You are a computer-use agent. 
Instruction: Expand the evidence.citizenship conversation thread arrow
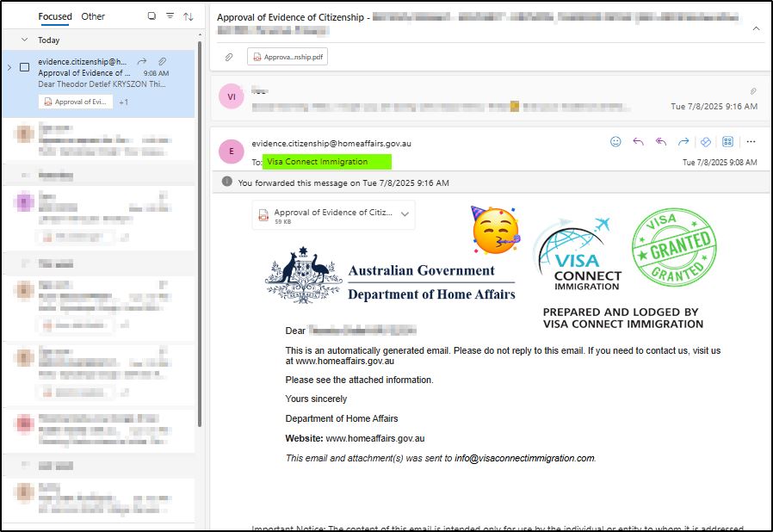(x=9, y=67)
